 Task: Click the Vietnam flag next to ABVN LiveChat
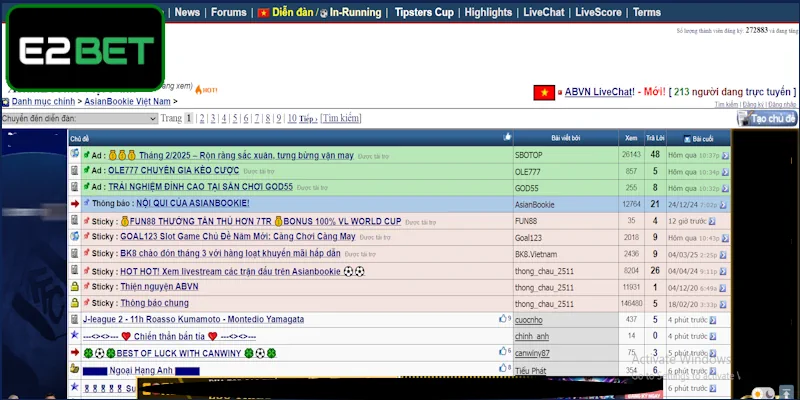[544, 92]
